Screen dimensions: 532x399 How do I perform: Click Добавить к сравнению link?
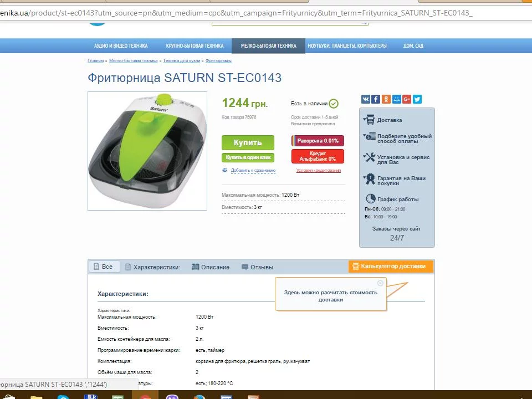pos(253,170)
